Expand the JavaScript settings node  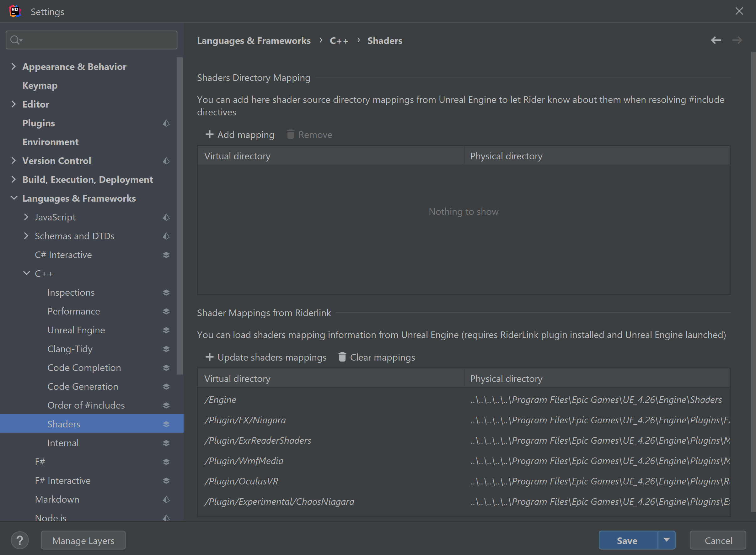(26, 217)
